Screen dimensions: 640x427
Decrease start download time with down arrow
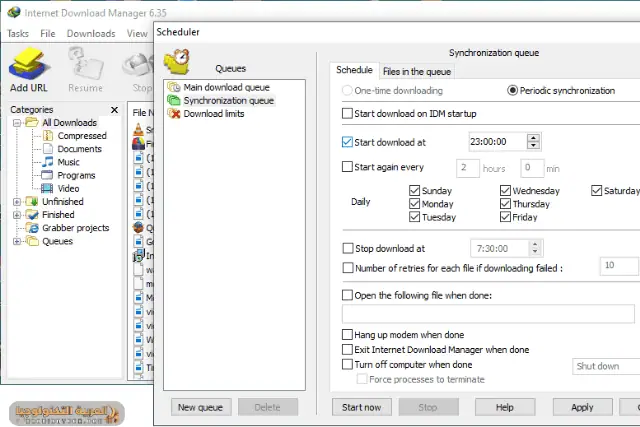533,145
